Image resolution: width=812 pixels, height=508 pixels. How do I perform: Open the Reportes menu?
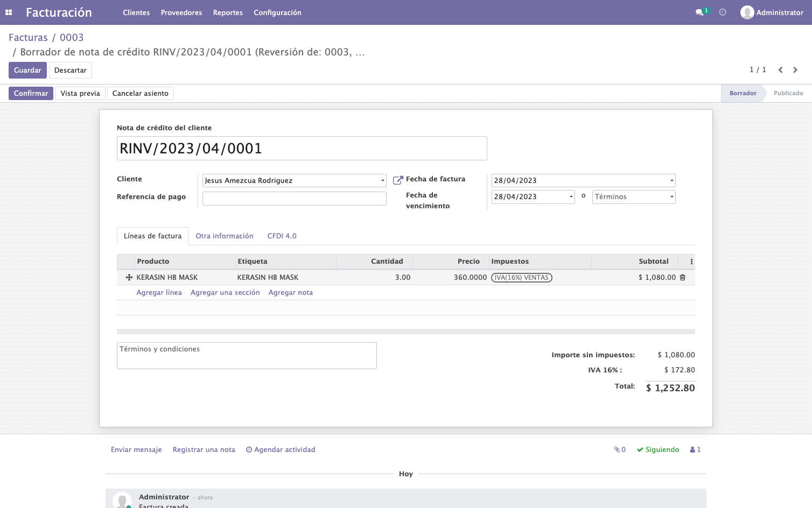click(228, 12)
